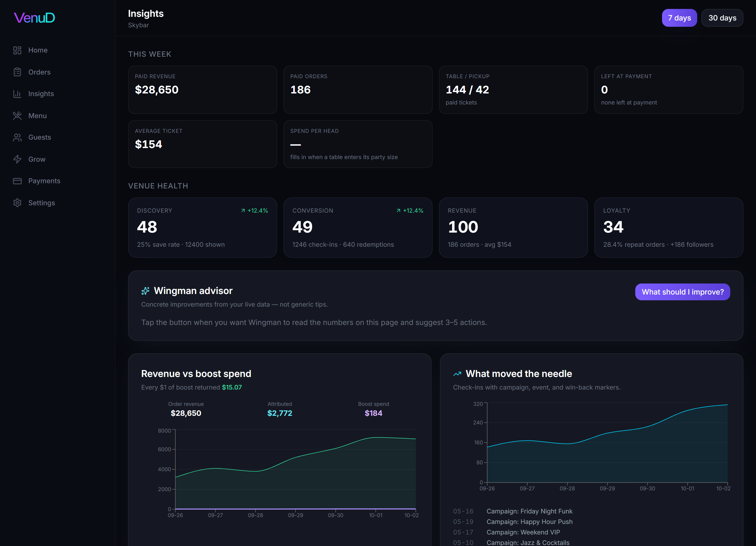
Task: Click the Boost spend $184 value
Action: pos(373,413)
